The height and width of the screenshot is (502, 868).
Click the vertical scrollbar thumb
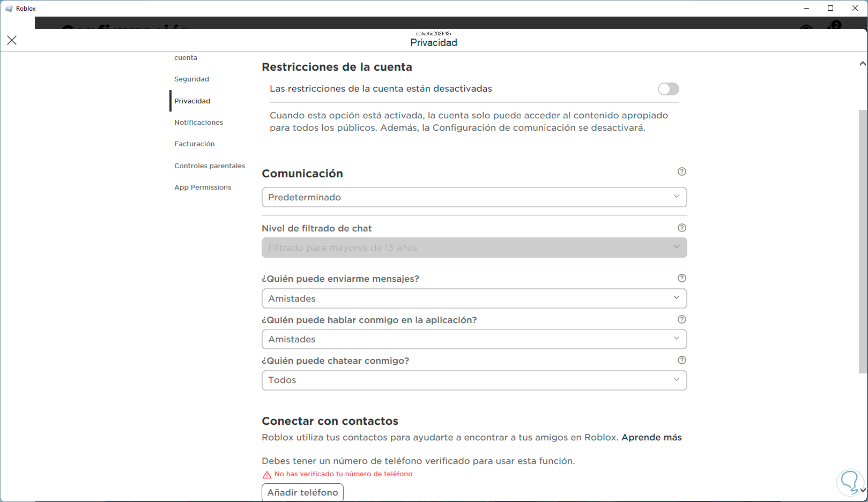(863, 241)
